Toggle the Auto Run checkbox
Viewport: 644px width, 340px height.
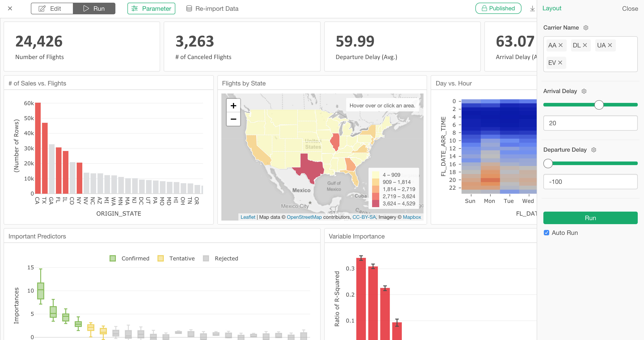[547, 233]
